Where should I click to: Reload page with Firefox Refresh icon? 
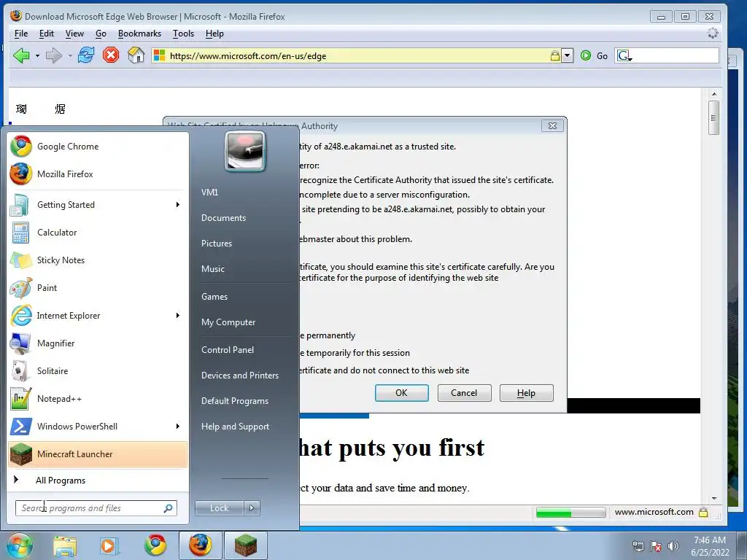(86, 55)
